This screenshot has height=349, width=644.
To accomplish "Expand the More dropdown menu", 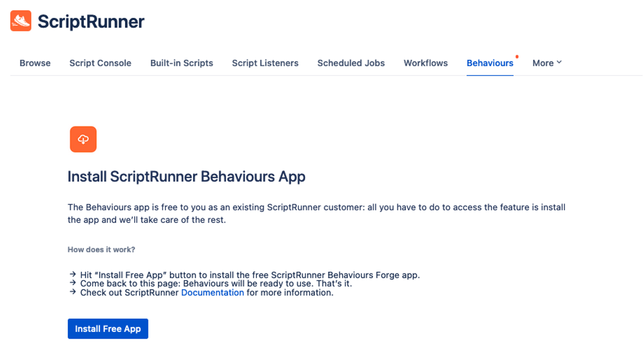I will [x=547, y=63].
